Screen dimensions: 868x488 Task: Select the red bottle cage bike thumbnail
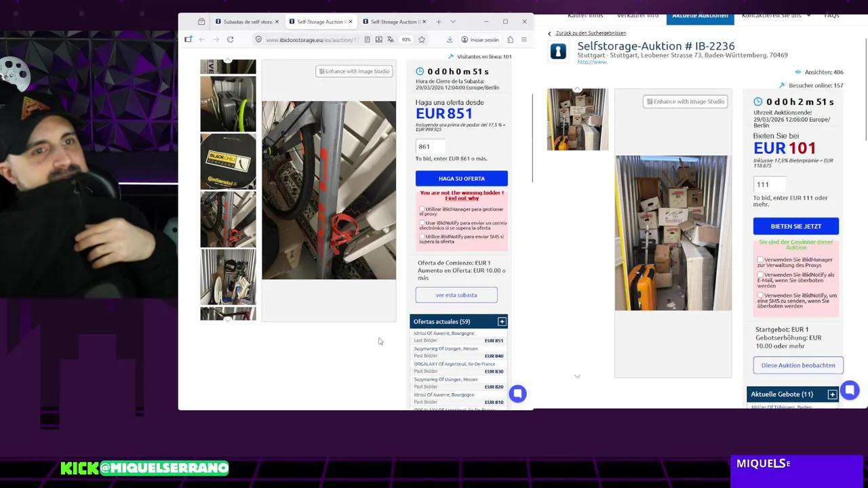[228, 219]
